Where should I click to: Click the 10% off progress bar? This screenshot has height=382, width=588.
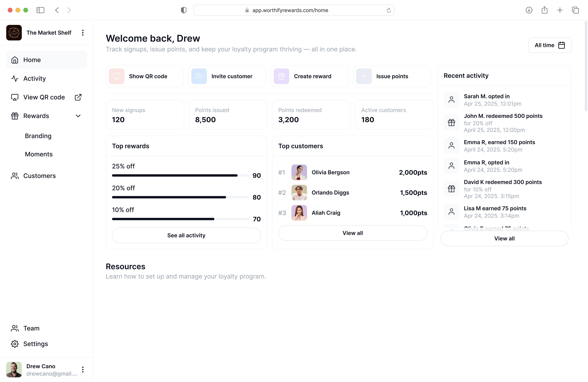click(x=180, y=219)
